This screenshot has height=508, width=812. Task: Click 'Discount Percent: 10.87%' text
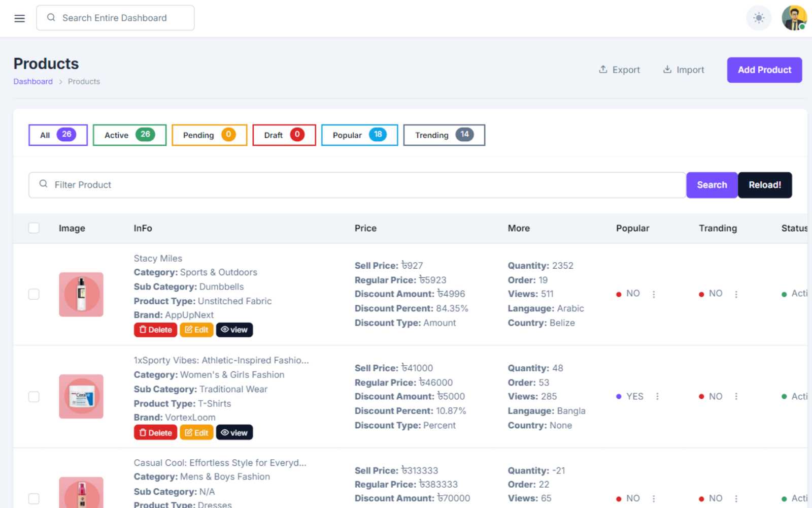[411, 410]
